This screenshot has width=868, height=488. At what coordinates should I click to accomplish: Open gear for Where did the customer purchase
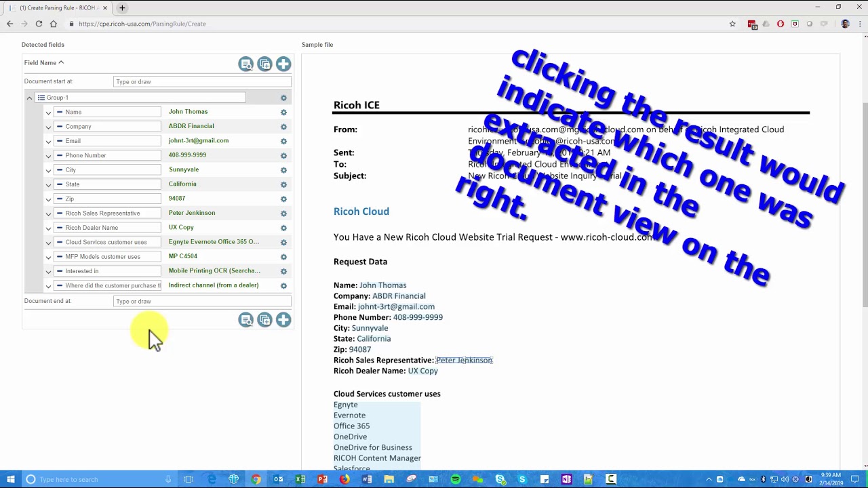pos(283,286)
